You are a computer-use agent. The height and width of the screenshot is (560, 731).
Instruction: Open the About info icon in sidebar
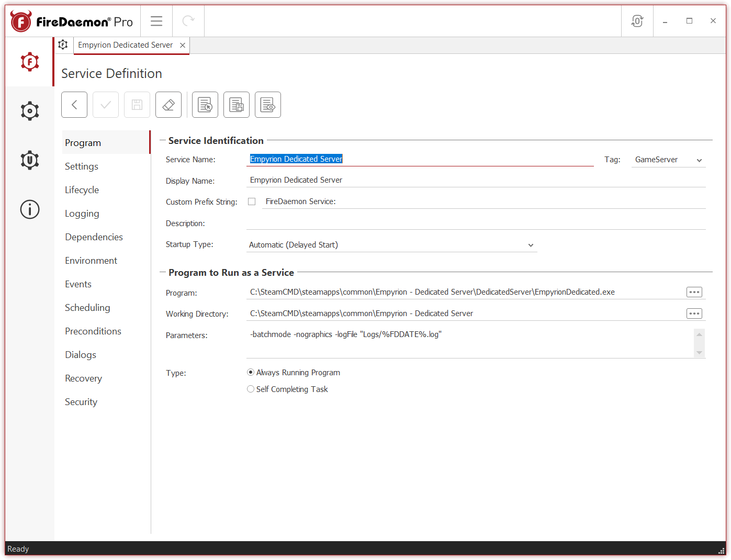point(29,209)
